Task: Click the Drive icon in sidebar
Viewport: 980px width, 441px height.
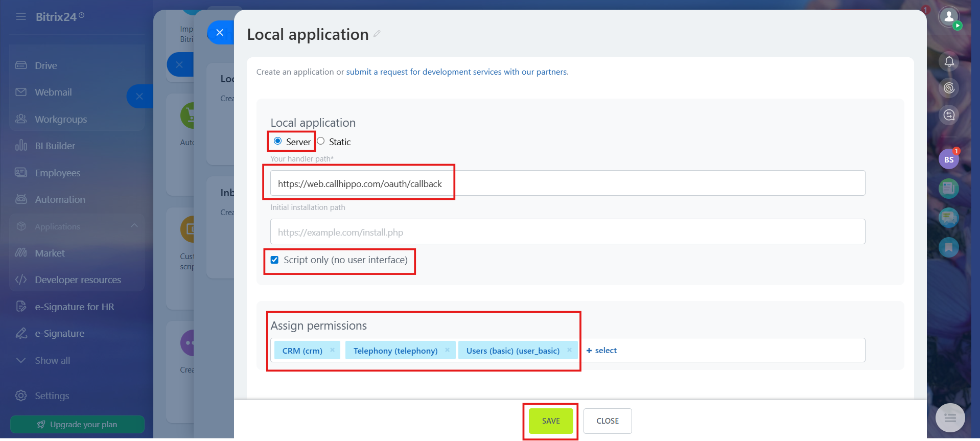Action: 21,65
